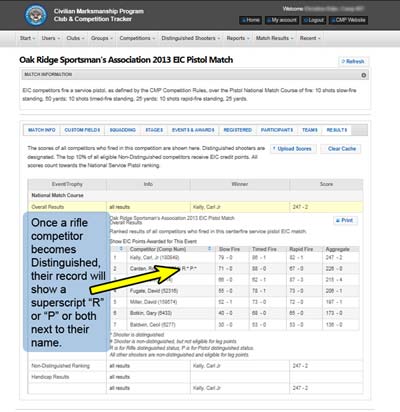Viewport: 400px width, 412px height.
Task: Click the Overall Results event row
Action: click(196, 207)
